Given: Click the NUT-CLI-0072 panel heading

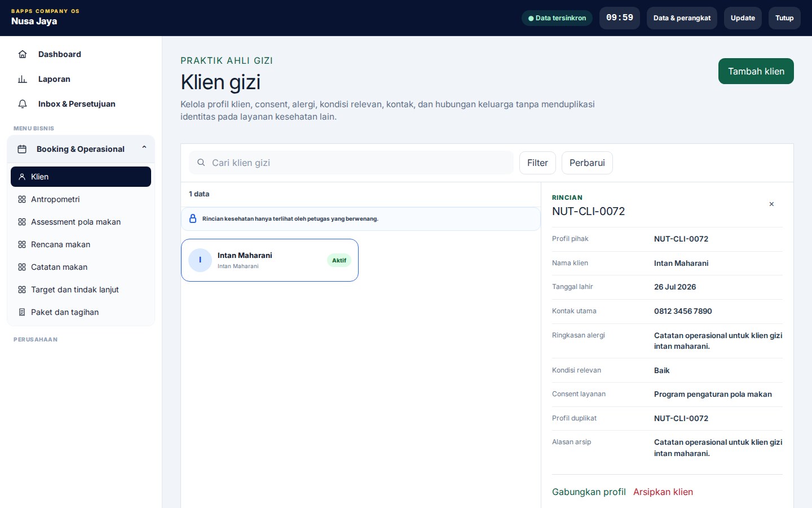Looking at the screenshot, I should (588, 211).
